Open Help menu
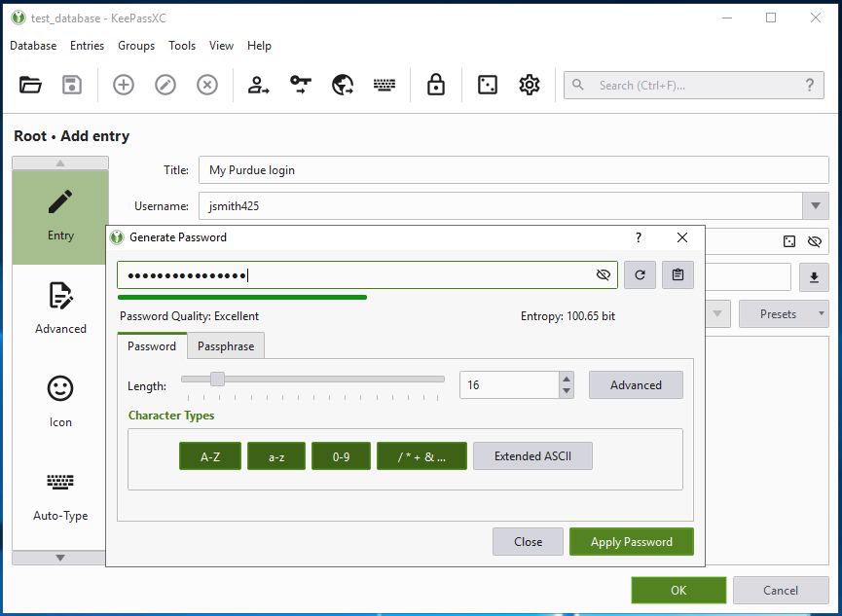The height and width of the screenshot is (616, 842). click(259, 46)
